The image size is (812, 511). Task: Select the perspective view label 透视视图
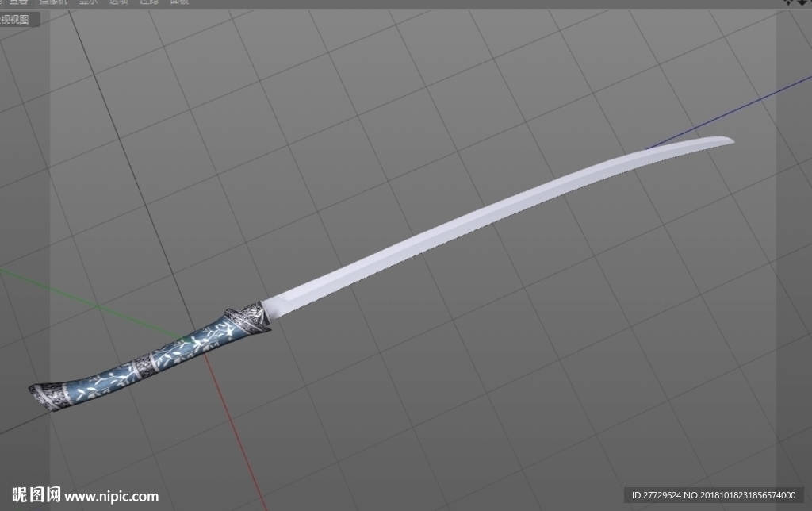coord(14,20)
